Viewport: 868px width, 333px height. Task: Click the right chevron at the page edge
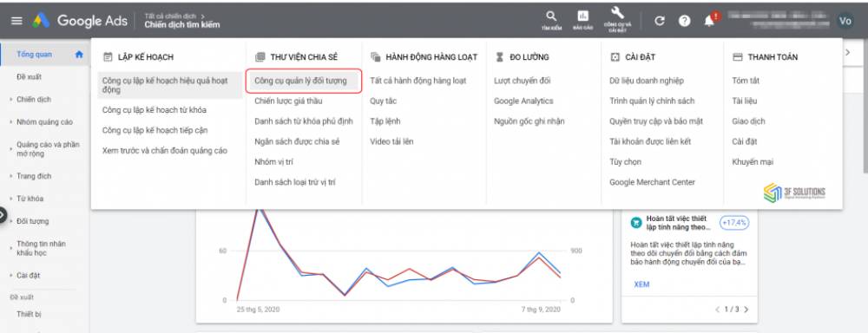pos(847,52)
